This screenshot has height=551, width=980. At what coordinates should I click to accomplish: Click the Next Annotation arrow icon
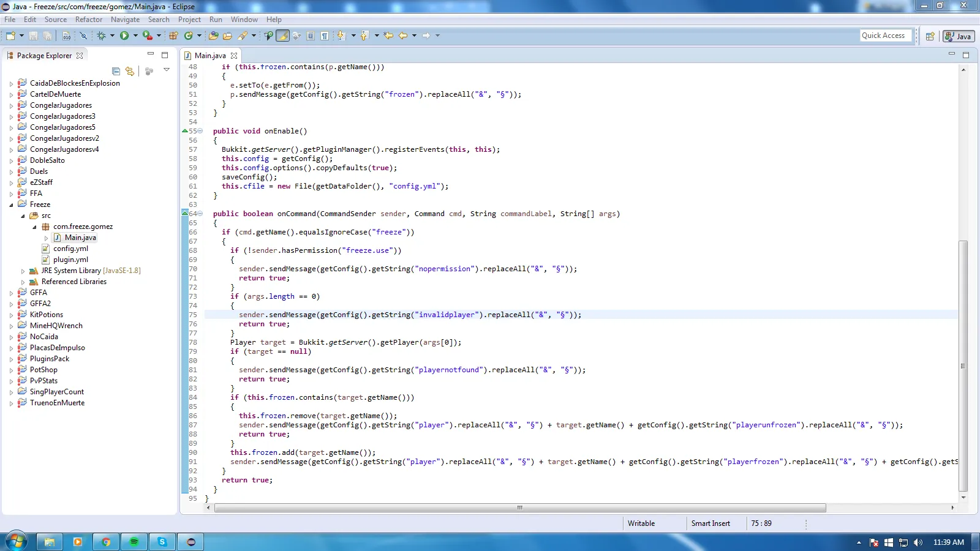coord(341,36)
